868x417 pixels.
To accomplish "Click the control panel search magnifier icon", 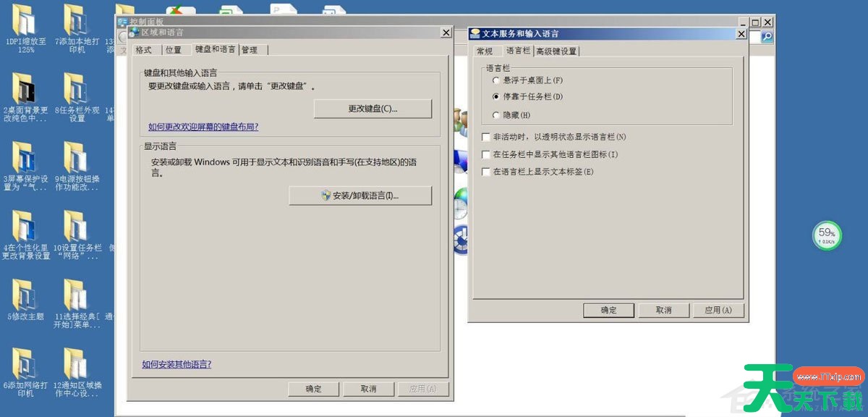I will click(766, 37).
